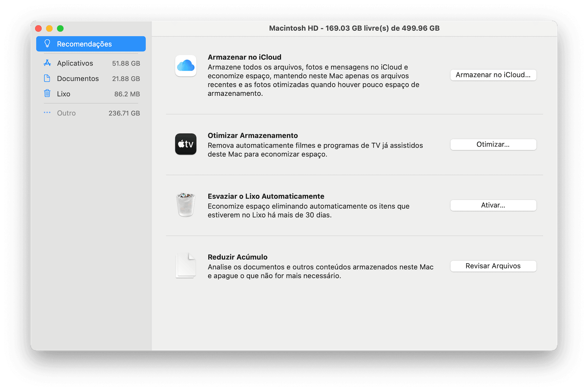Click the 51.88 GB size value
The width and height of the screenshot is (588, 391).
click(126, 63)
